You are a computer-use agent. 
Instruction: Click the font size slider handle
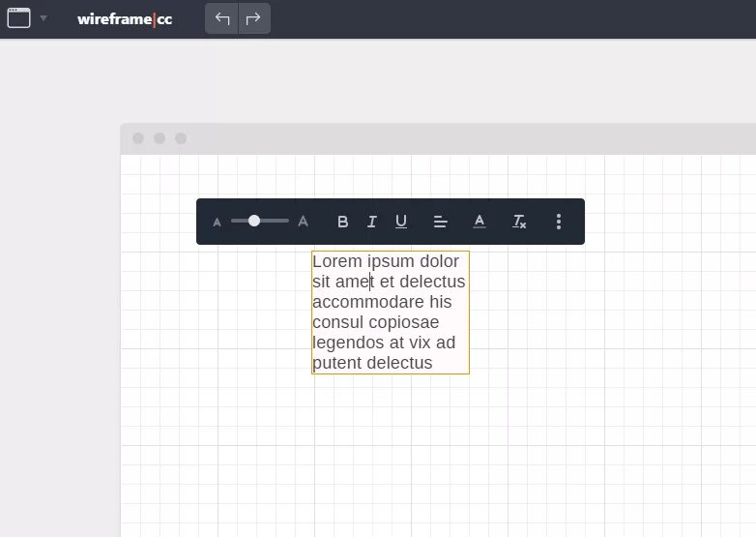(x=254, y=221)
